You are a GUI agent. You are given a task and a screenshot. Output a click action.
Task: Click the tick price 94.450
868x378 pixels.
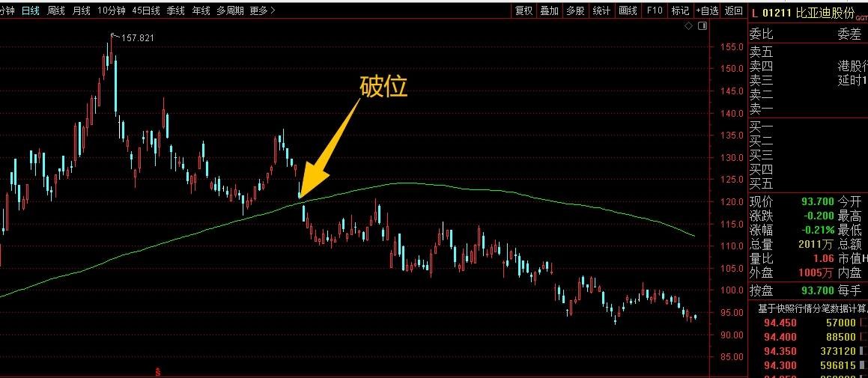pos(780,323)
